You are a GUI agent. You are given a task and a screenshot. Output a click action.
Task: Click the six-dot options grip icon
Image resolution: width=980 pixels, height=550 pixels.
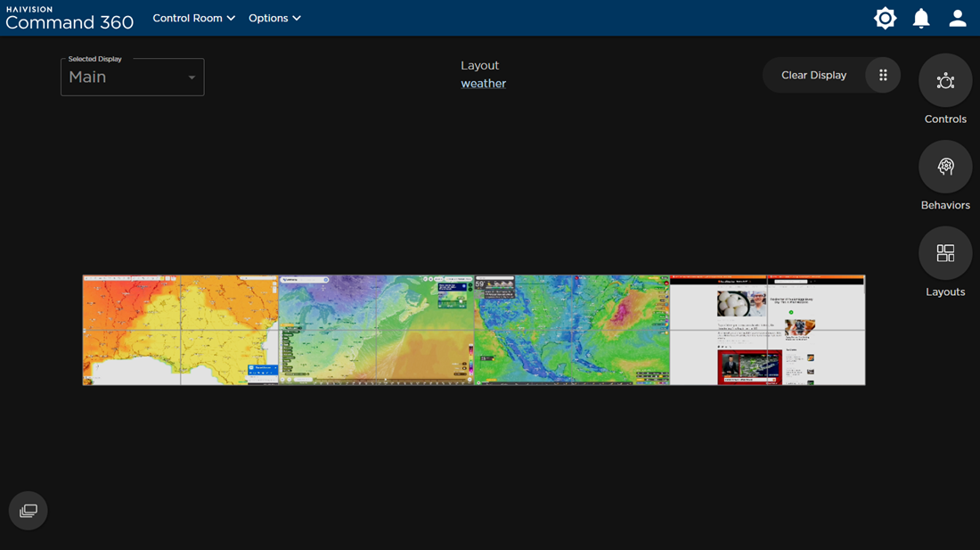[883, 75]
